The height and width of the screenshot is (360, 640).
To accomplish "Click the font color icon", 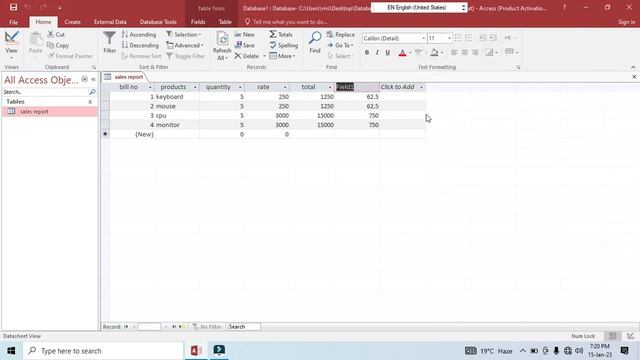I will point(402,52).
